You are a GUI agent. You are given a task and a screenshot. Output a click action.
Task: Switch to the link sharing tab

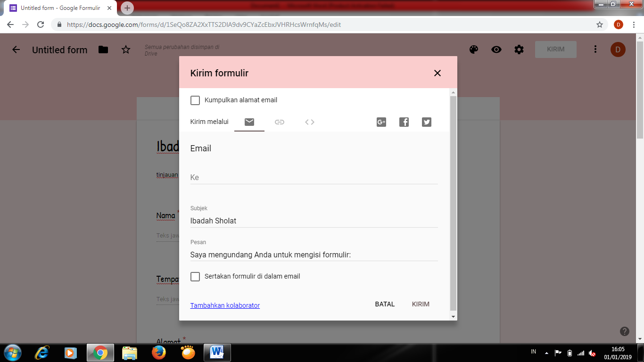point(280,122)
